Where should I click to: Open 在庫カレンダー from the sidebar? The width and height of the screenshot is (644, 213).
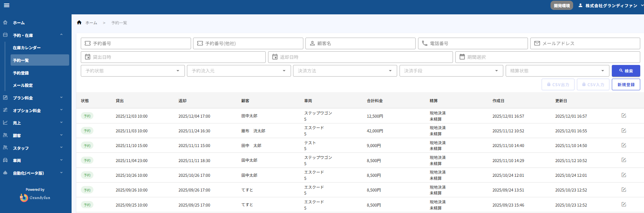point(27,48)
